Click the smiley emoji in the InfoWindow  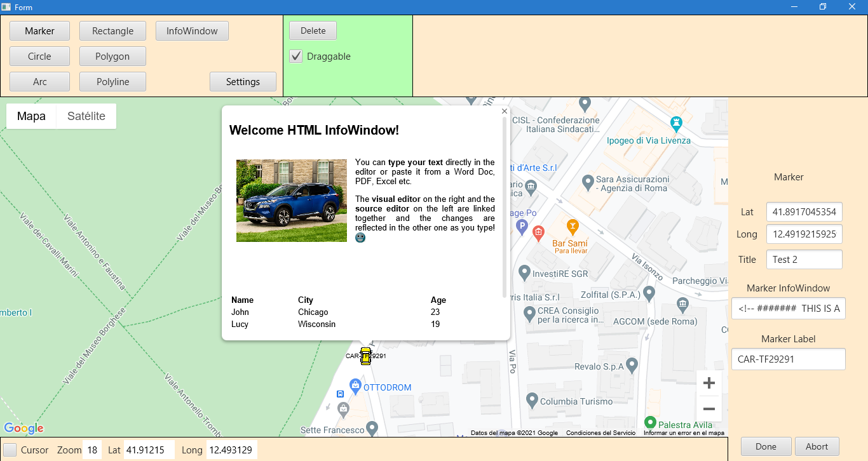pyautogui.click(x=360, y=237)
